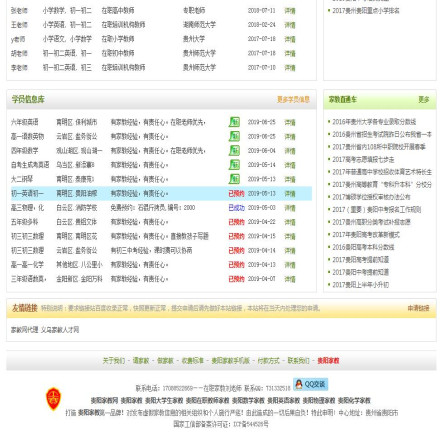Open 2017贵州贵阳重点小学排名 article
This screenshot has height=440, width=440.
click(366, 11)
